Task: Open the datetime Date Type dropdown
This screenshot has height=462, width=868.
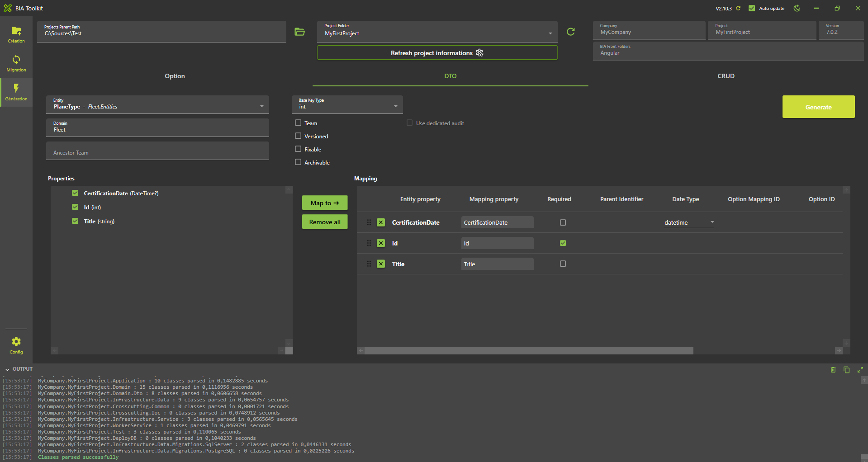Action: point(689,222)
